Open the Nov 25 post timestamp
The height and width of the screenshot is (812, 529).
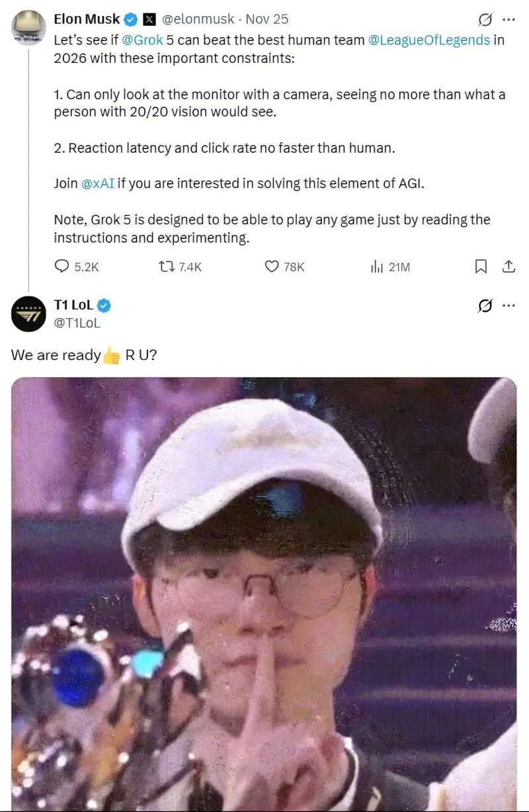tap(266, 19)
